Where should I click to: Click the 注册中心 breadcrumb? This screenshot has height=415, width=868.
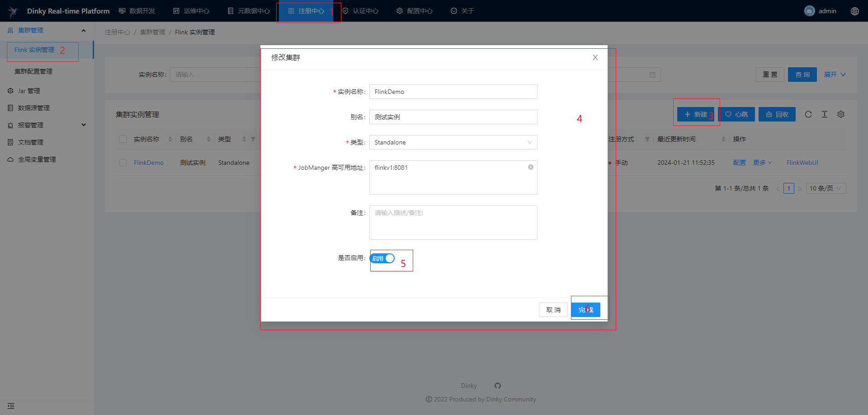(118, 32)
